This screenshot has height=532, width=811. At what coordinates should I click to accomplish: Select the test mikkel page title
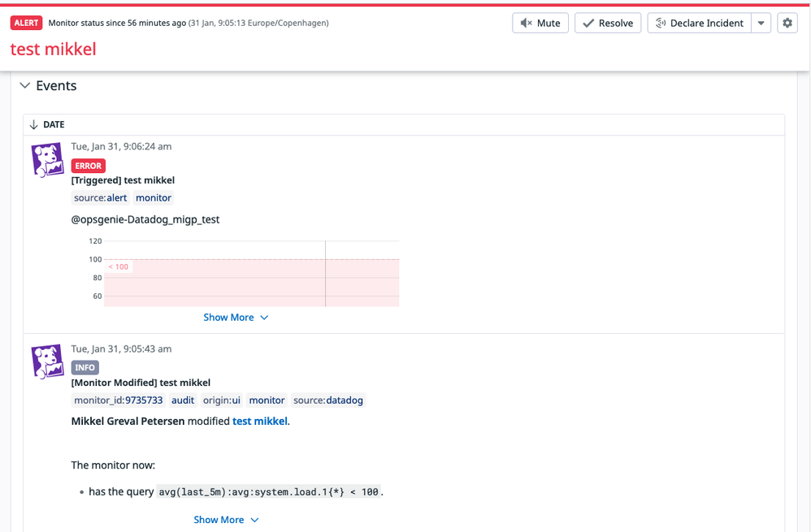pyautogui.click(x=52, y=49)
